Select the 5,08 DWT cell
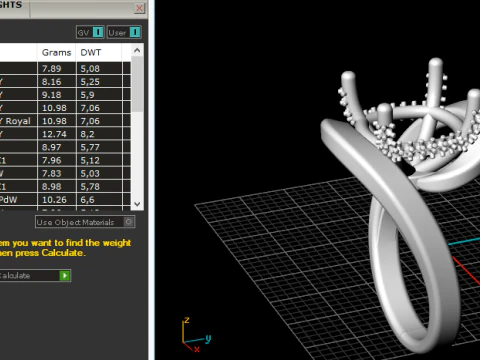480x360 pixels. point(99,68)
